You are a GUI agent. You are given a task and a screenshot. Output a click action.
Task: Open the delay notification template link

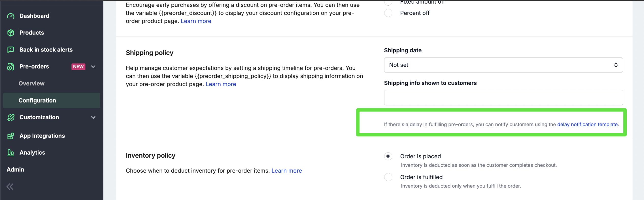[587, 124]
